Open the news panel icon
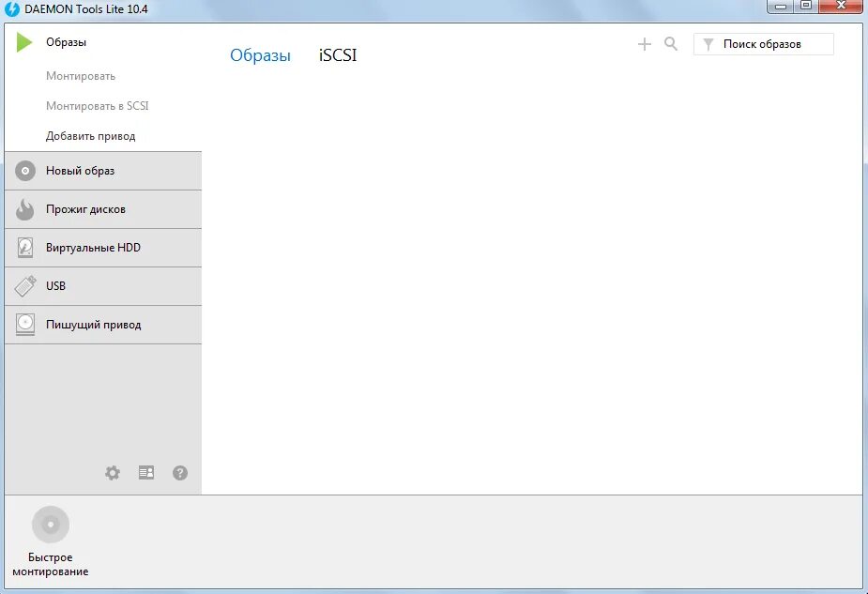This screenshot has width=868, height=594. click(146, 473)
